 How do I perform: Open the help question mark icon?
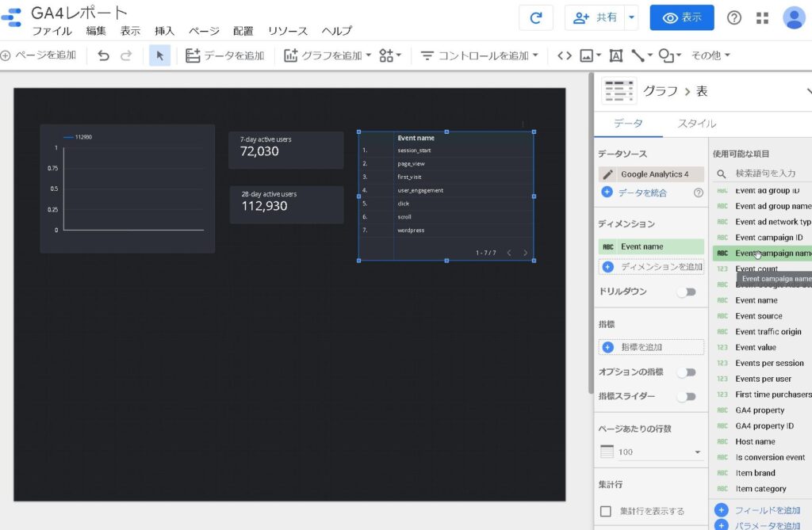[x=734, y=17]
